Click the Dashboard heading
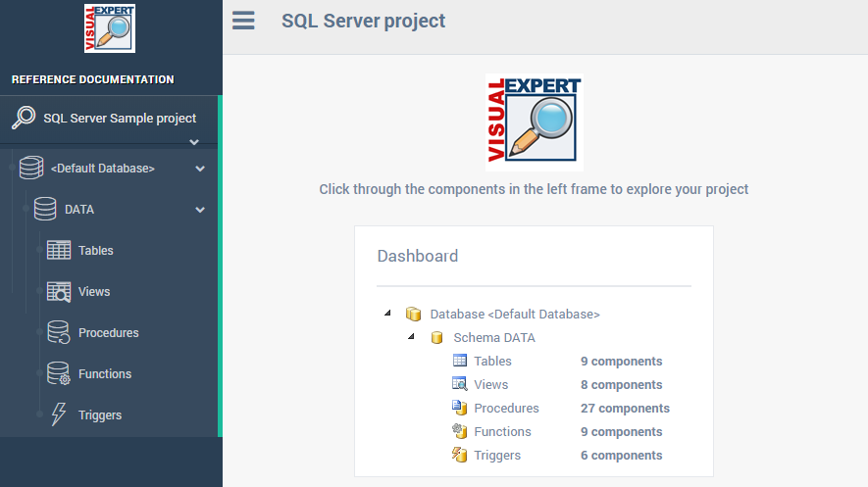This screenshot has width=868, height=487. (x=418, y=256)
